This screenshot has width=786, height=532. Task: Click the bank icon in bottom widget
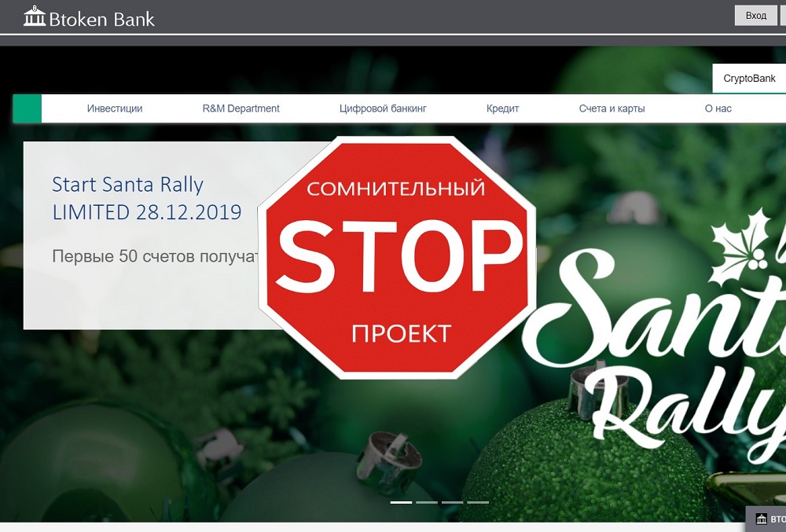click(x=762, y=519)
